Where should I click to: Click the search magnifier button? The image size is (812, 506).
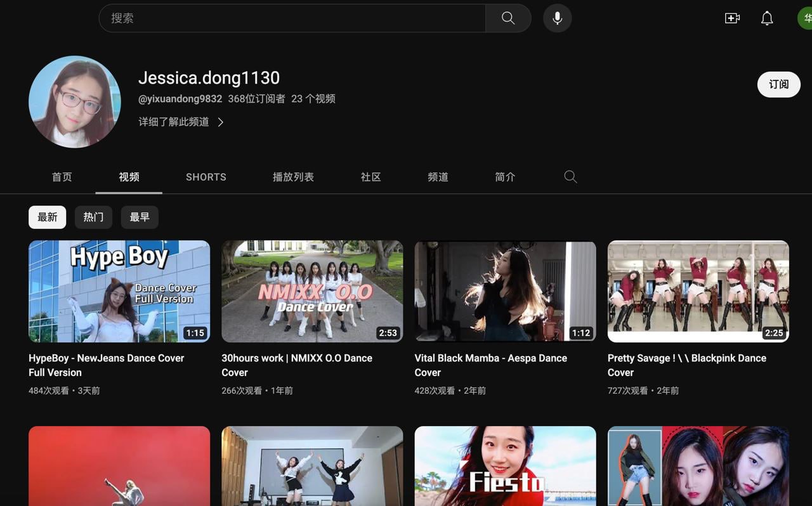point(508,18)
